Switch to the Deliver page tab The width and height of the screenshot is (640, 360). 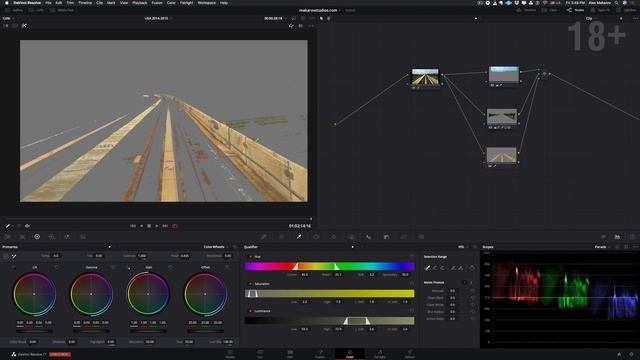tap(410, 354)
